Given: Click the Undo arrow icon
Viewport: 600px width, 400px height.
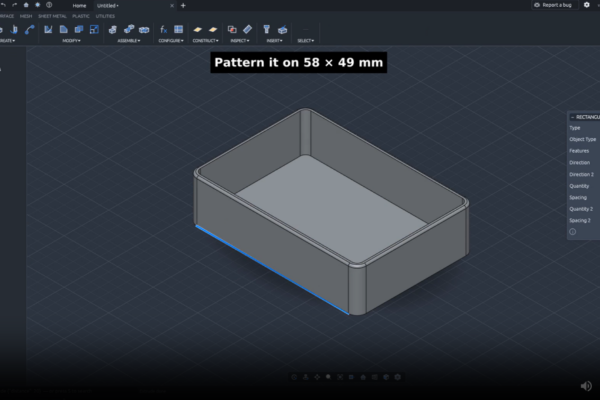Looking at the screenshot, I should [x=3, y=5].
